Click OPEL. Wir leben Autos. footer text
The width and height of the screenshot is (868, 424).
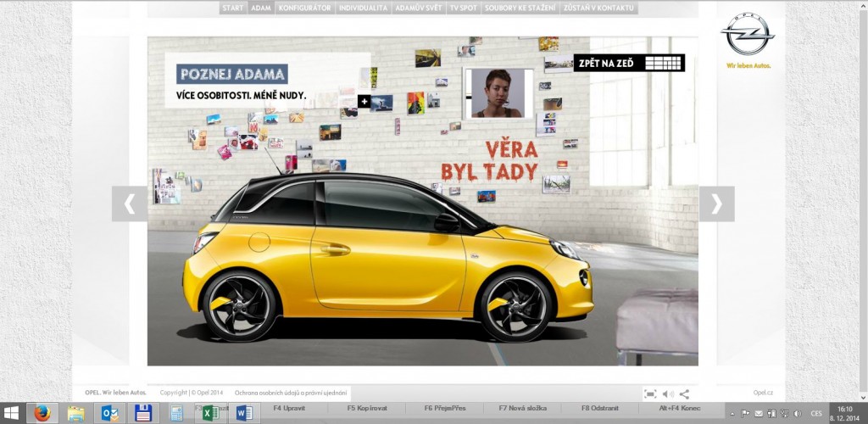click(115, 393)
